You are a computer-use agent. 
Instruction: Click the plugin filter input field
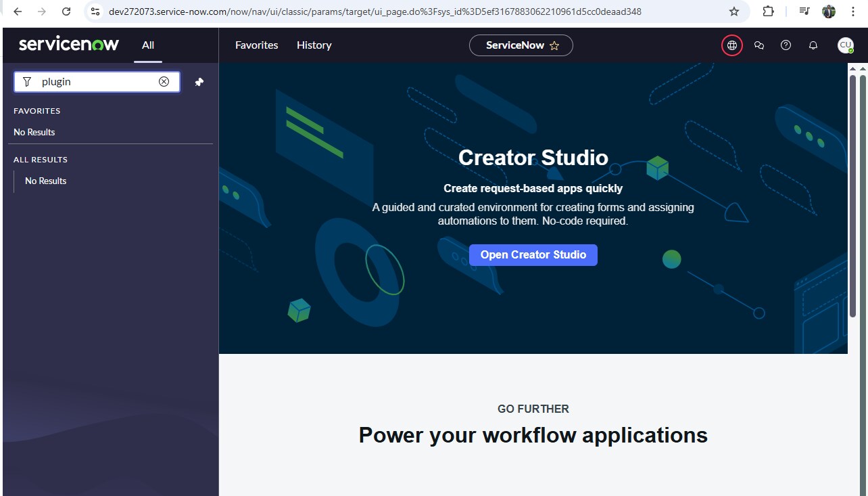click(x=97, y=82)
